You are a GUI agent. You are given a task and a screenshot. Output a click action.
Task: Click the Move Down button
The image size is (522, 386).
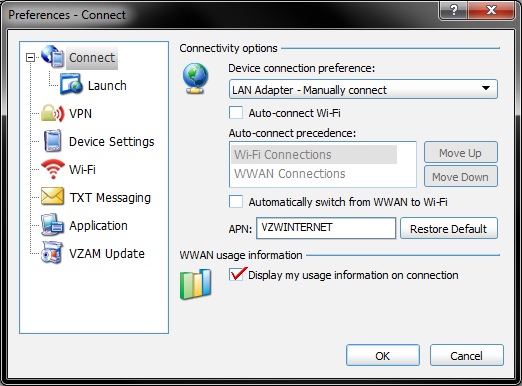(461, 177)
